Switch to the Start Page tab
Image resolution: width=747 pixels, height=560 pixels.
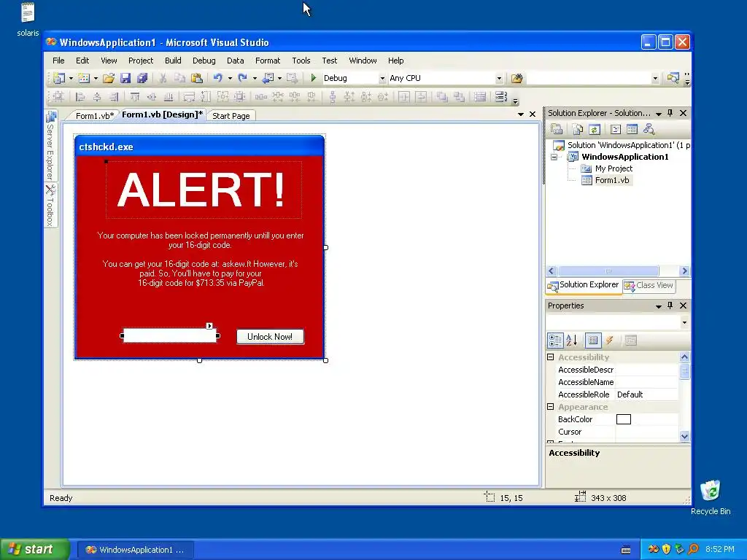pyautogui.click(x=231, y=116)
